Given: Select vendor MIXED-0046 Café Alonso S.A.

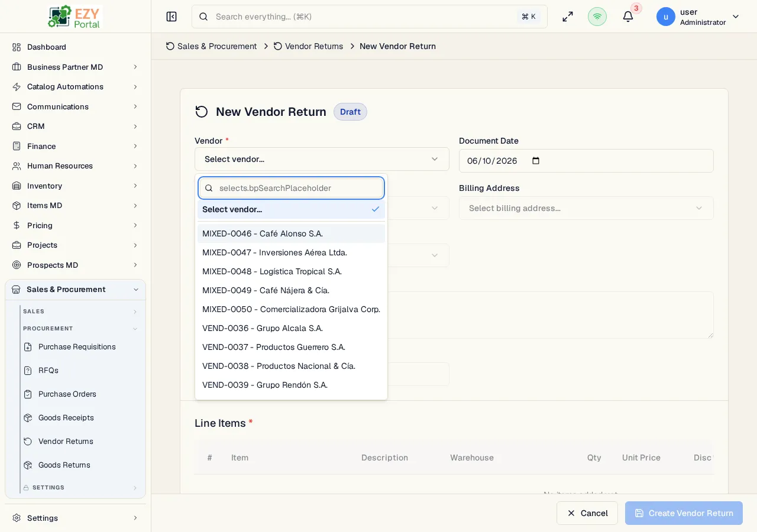Looking at the screenshot, I should [x=291, y=233].
